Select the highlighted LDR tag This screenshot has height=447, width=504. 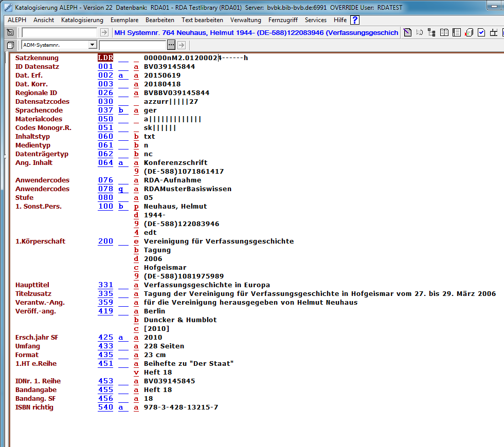pyautogui.click(x=105, y=58)
